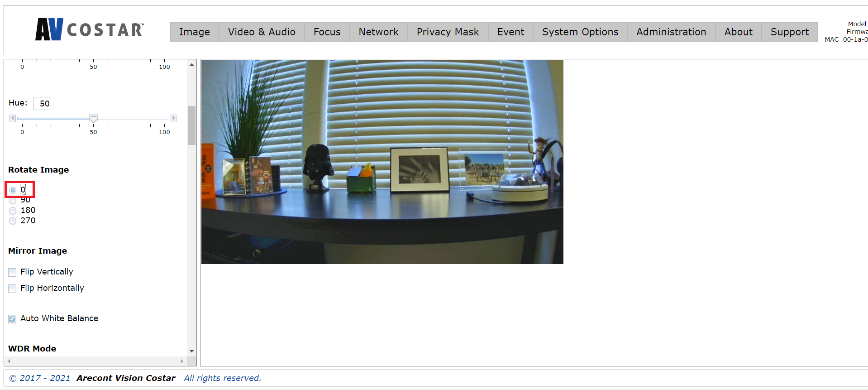Click the settings panel scroll down arrow

(x=191, y=351)
